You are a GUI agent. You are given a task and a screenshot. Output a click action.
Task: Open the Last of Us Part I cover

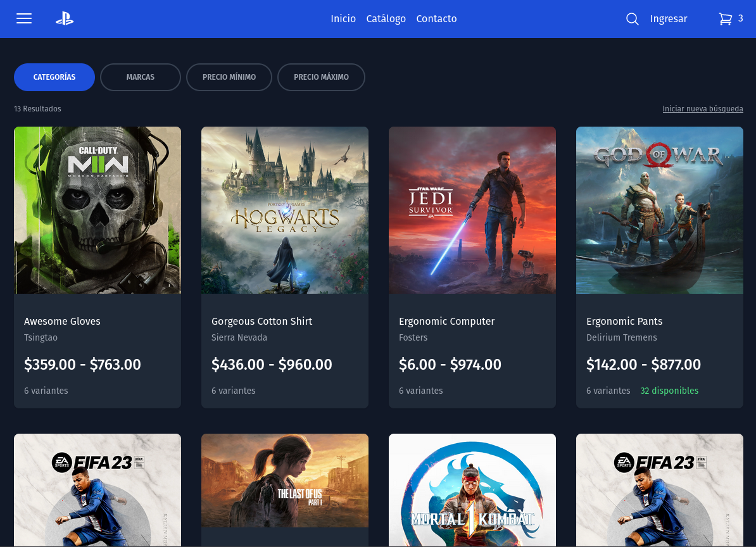coord(285,481)
